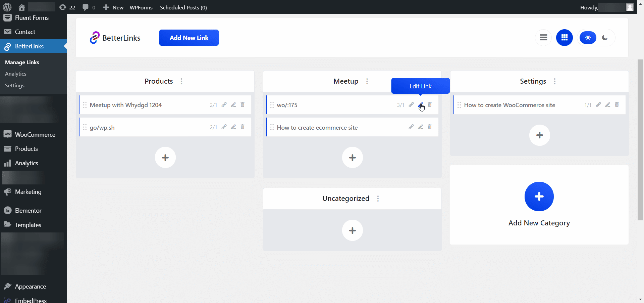Viewport: 644px width, 303px height.
Task: Open BetterLinks Analytics submenu item
Action: (x=16, y=74)
